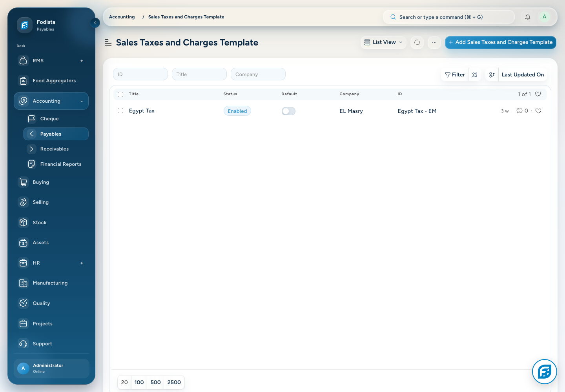This screenshot has height=392, width=565.
Task: Clear filters with the X icon
Action: click(x=475, y=74)
